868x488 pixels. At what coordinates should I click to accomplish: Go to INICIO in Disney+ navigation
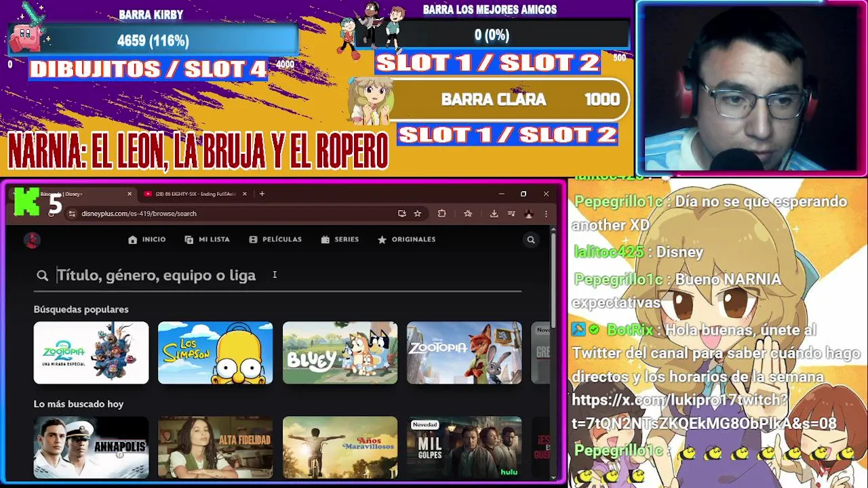tap(147, 239)
